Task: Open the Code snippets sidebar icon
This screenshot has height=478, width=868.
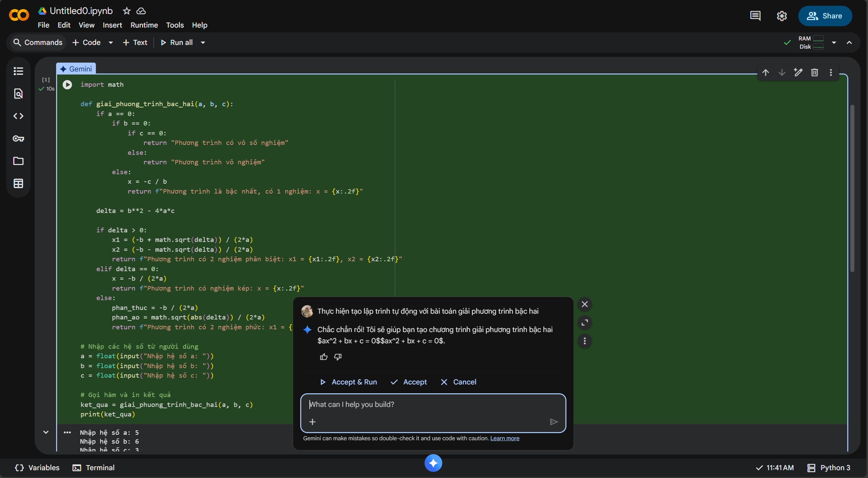Action: (x=18, y=116)
